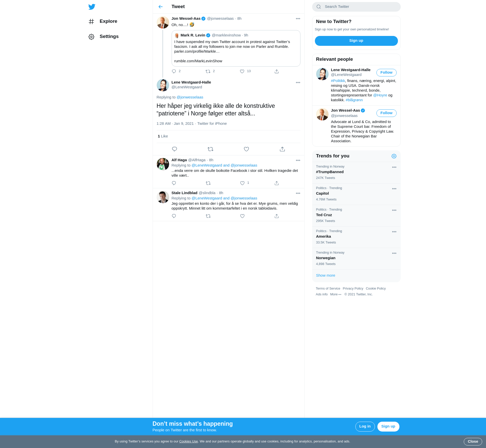Click the search magnifier icon
Image resolution: width=486 pixels, height=448 pixels.
tap(319, 7)
